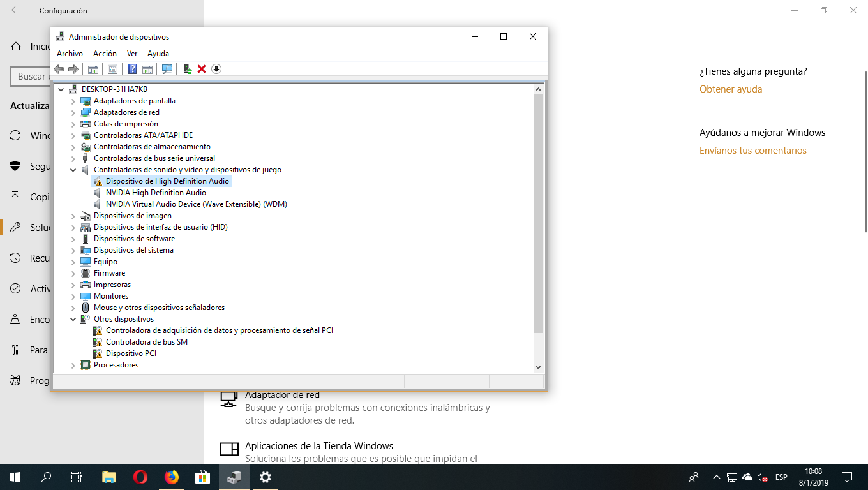Image resolution: width=868 pixels, height=490 pixels.
Task: Expand Colas de impresión
Action: click(x=73, y=124)
